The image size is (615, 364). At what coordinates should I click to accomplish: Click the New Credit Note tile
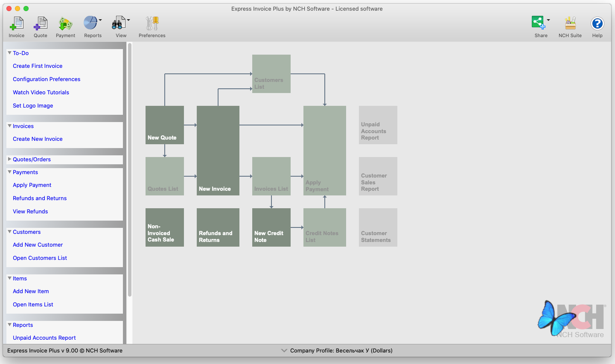tap(271, 227)
